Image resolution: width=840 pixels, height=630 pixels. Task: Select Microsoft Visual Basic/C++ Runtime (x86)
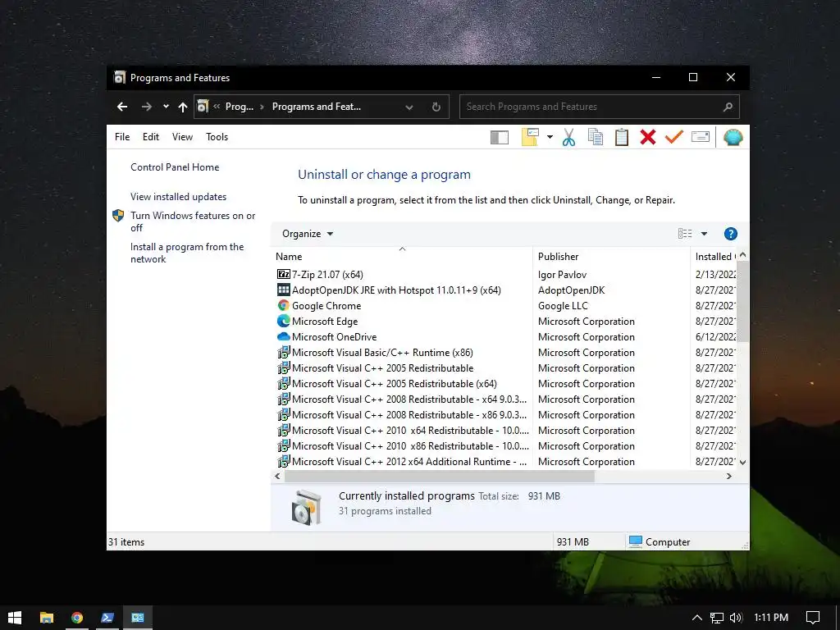[375, 352]
